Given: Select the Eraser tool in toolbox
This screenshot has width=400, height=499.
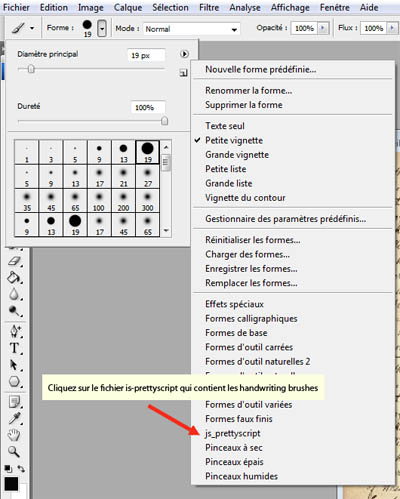Looking at the screenshot, I should tap(14, 261).
